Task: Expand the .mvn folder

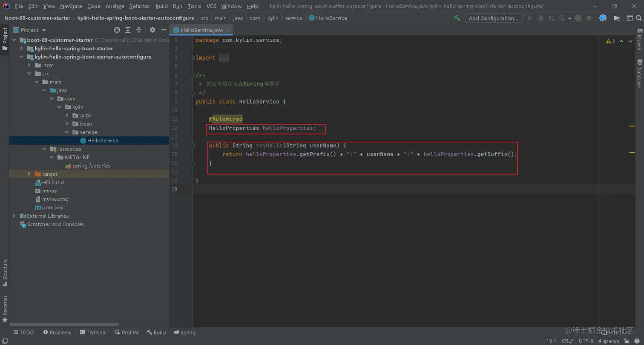Action: click(29, 65)
